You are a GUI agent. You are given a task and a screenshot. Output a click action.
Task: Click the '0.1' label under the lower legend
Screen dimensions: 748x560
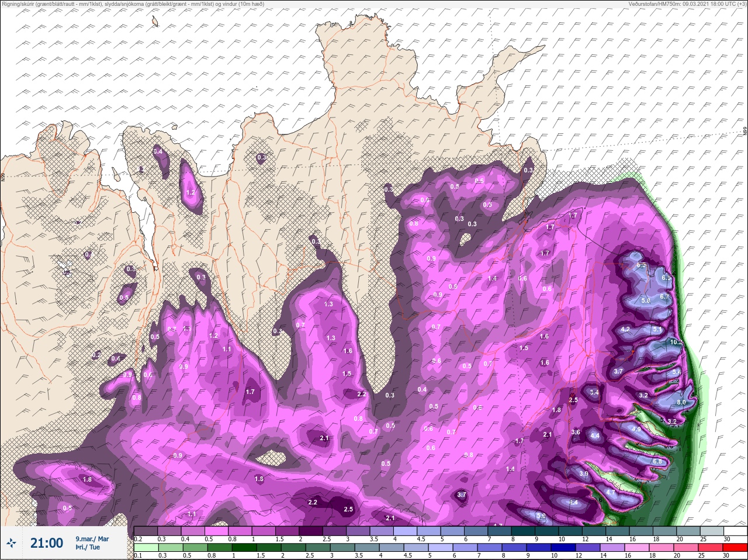pyautogui.click(x=138, y=555)
